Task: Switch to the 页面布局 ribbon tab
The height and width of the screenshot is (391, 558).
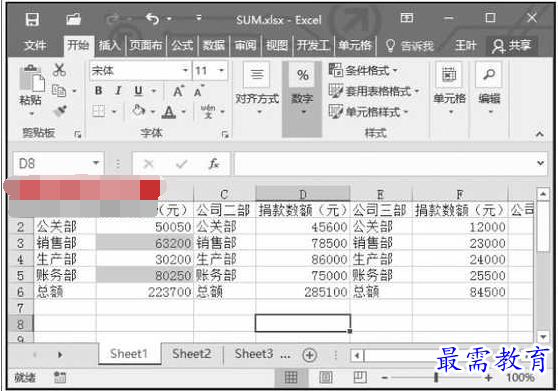Action: [146, 45]
